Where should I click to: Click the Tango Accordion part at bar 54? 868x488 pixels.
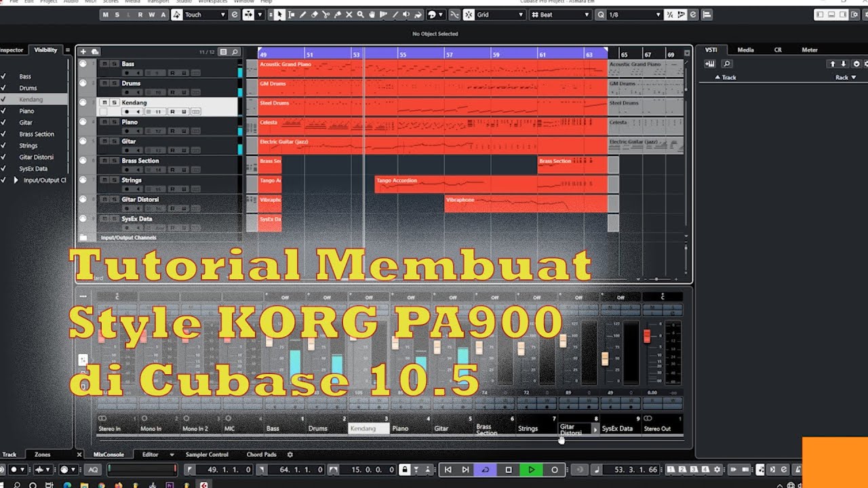[490, 184]
